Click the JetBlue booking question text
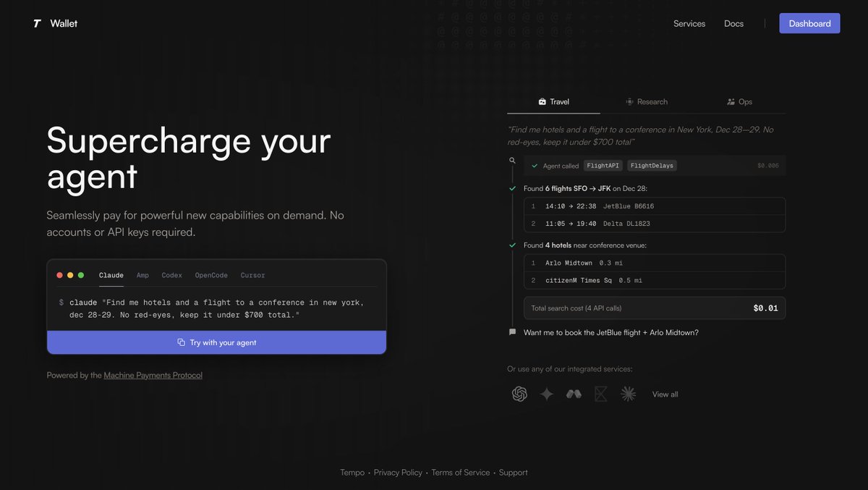This screenshot has width=868, height=490. (x=611, y=332)
